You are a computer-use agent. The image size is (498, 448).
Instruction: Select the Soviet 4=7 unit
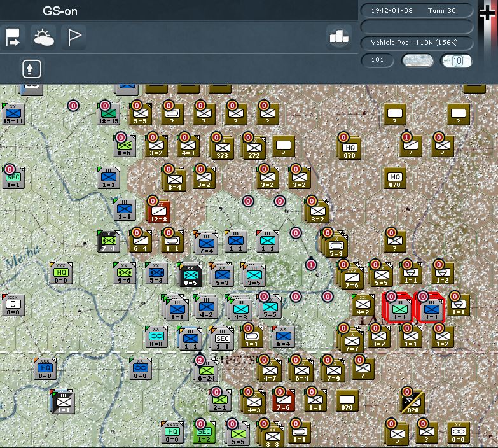(270, 371)
